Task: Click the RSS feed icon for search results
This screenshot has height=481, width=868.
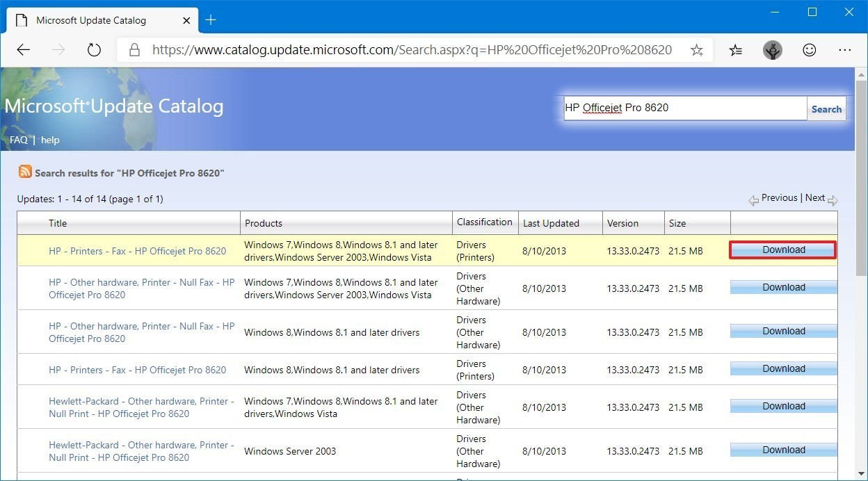Action: [x=25, y=172]
